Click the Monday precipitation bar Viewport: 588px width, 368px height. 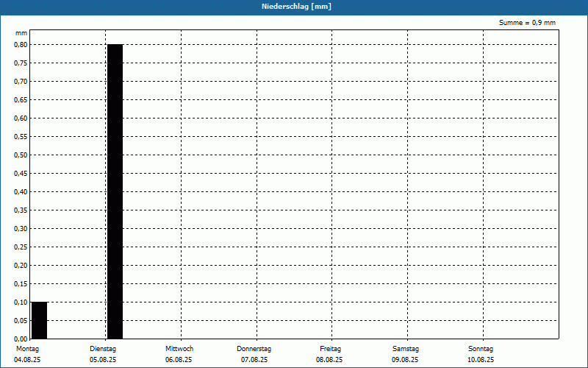[x=40, y=320]
